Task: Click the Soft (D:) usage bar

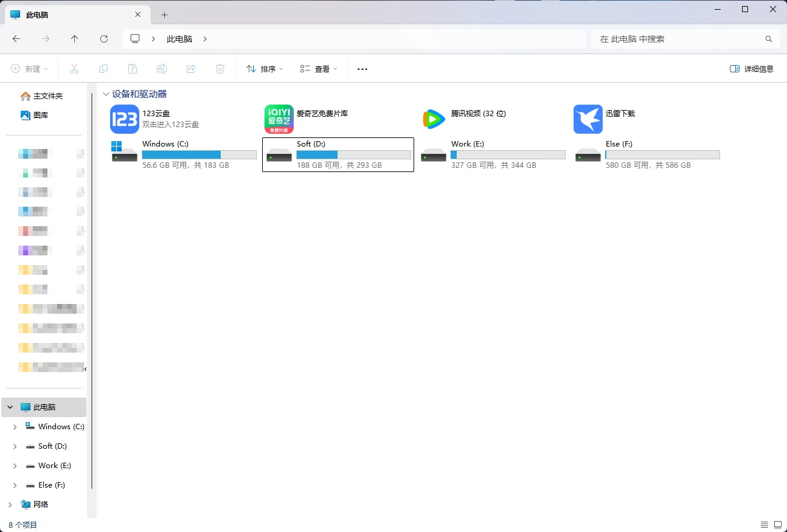Action: 354,155
